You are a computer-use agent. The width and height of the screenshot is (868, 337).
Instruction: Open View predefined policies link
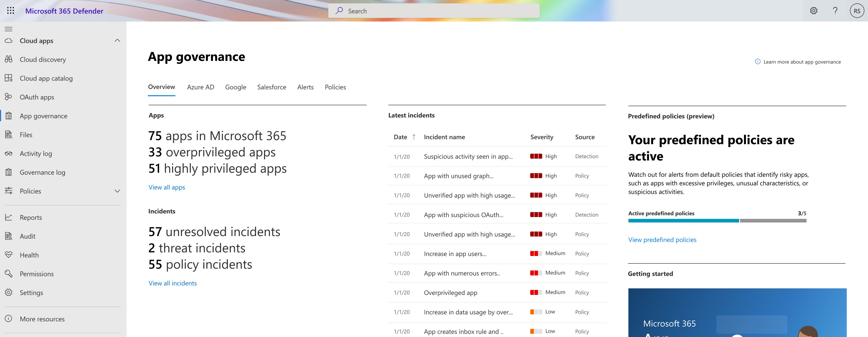[662, 239]
